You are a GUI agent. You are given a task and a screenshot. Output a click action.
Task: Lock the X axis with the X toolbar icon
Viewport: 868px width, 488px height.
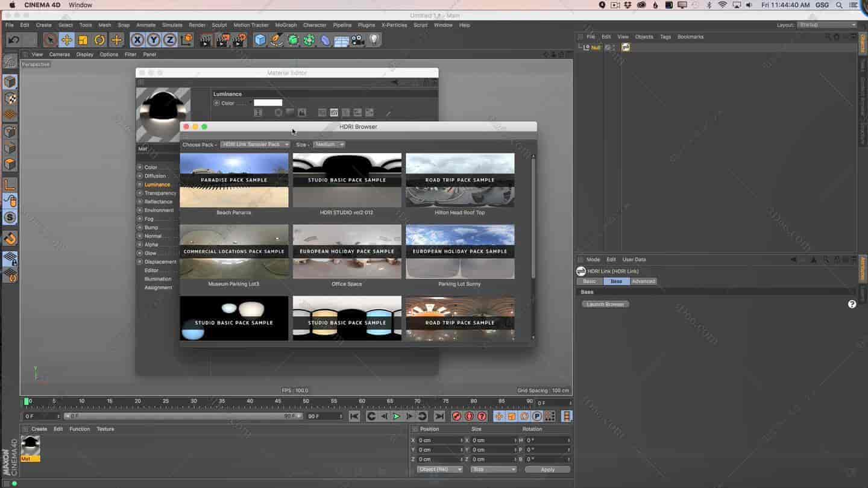coord(137,40)
